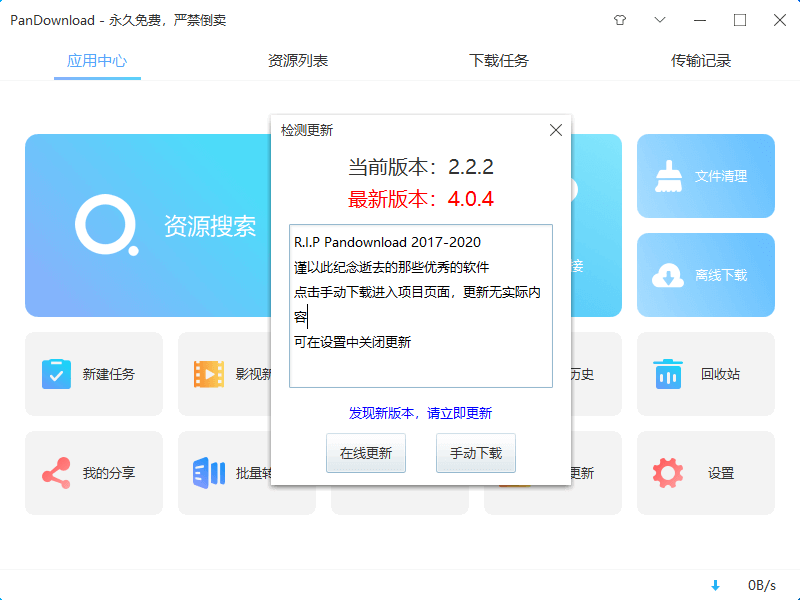800x600 pixels.
Task: Open the title bar dropdown arrow menu
Action: pos(660,20)
